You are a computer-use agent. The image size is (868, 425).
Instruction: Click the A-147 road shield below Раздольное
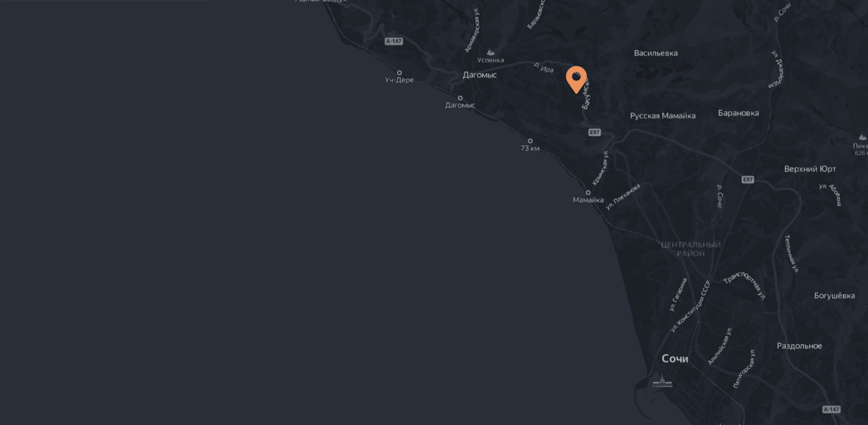[831, 409]
